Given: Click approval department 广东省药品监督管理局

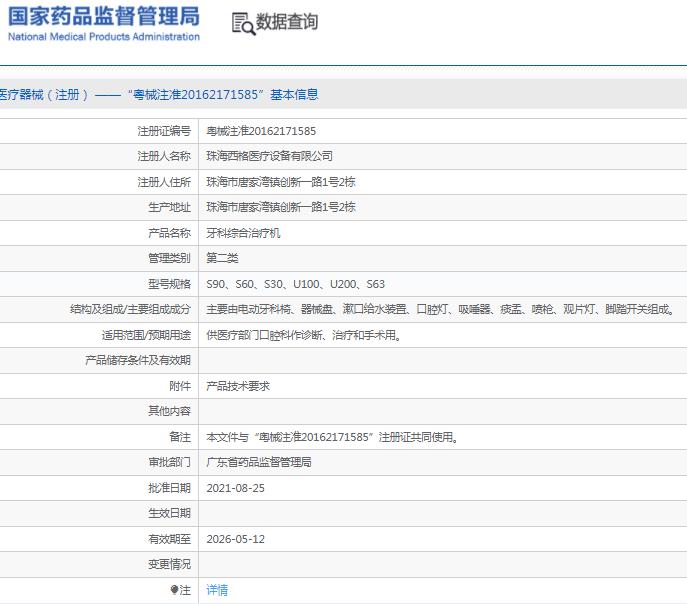Looking at the screenshot, I should (259, 463).
